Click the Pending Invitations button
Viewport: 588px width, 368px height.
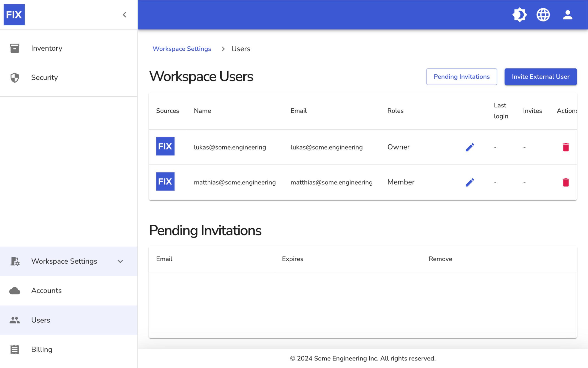[462, 77]
